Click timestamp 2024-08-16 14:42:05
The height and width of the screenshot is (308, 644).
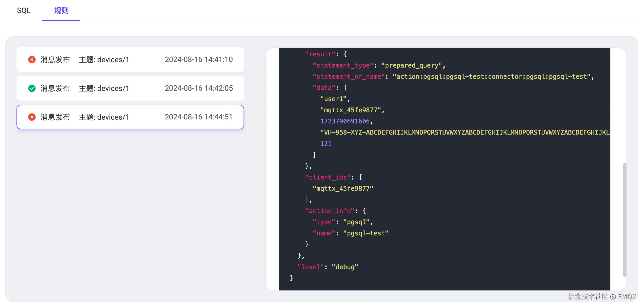pyautogui.click(x=199, y=88)
